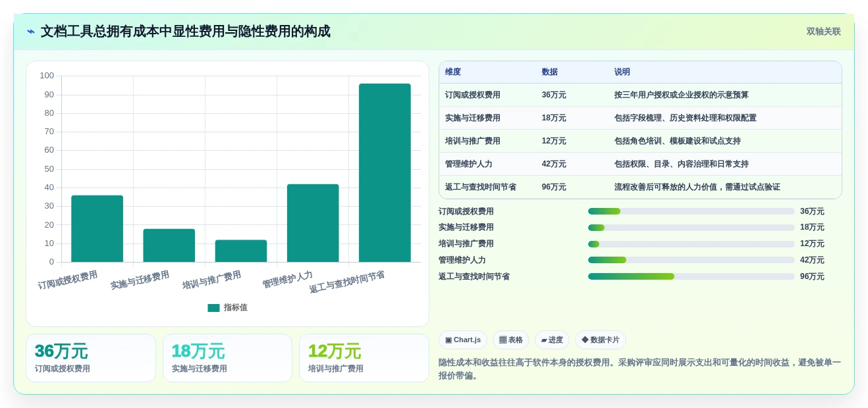Click the 订阅或授权费用 x-axis label

(x=68, y=280)
